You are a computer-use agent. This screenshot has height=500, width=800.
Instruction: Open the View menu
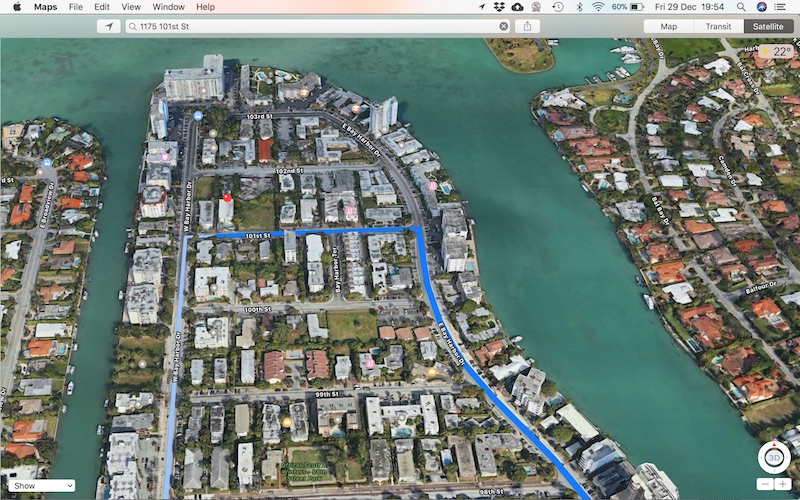point(130,7)
